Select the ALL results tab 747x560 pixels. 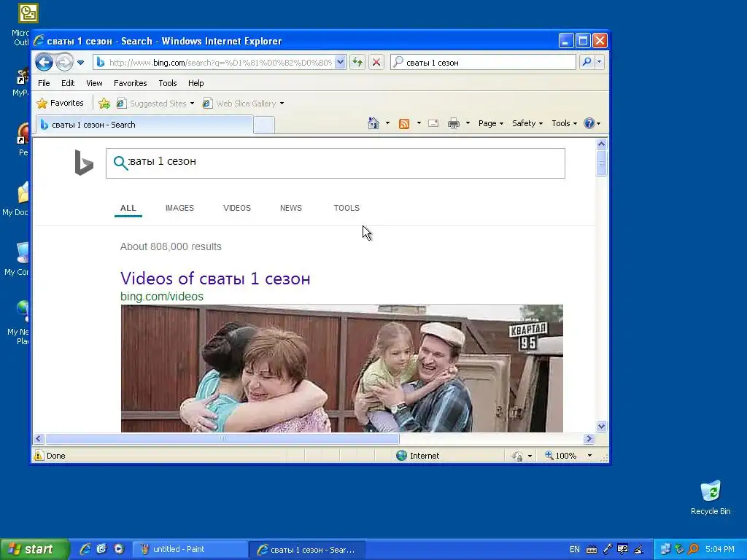128,208
